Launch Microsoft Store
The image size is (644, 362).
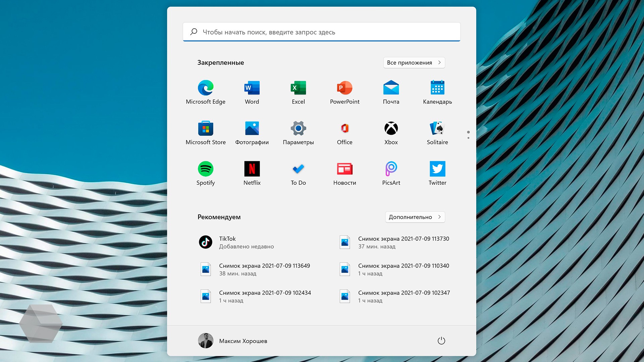click(x=206, y=133)
